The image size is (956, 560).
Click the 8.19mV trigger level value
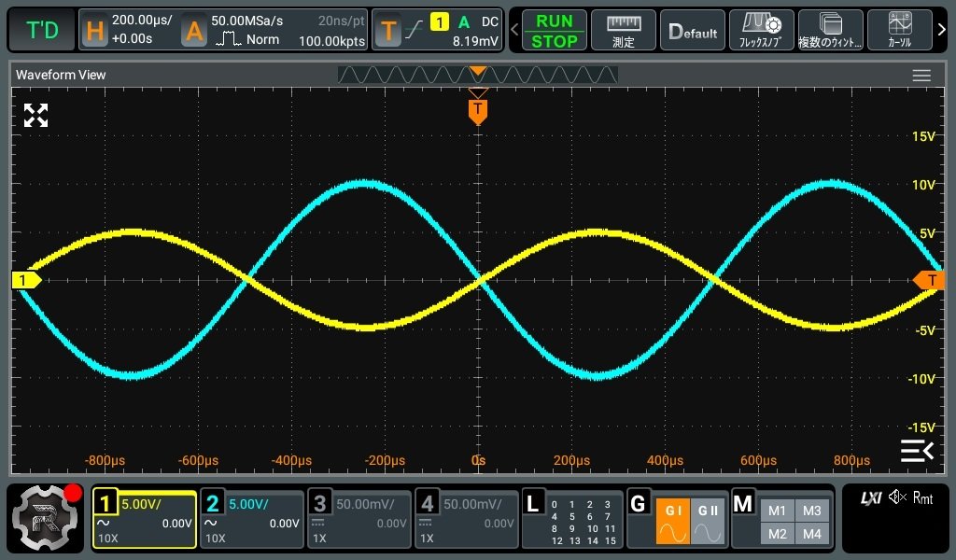click(x=475, y=41)
